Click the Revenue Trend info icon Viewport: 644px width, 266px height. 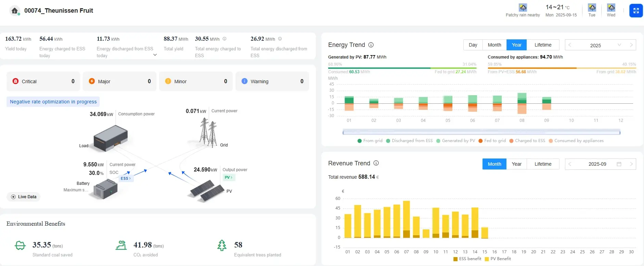point(376,163)
